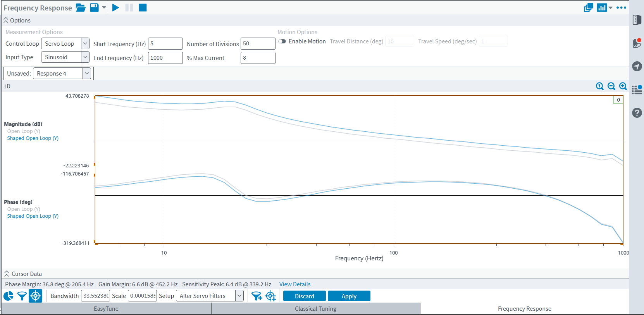Screen dimensions: 644x315
Task: Open the help question mark icon
Action: coord(637,113)
